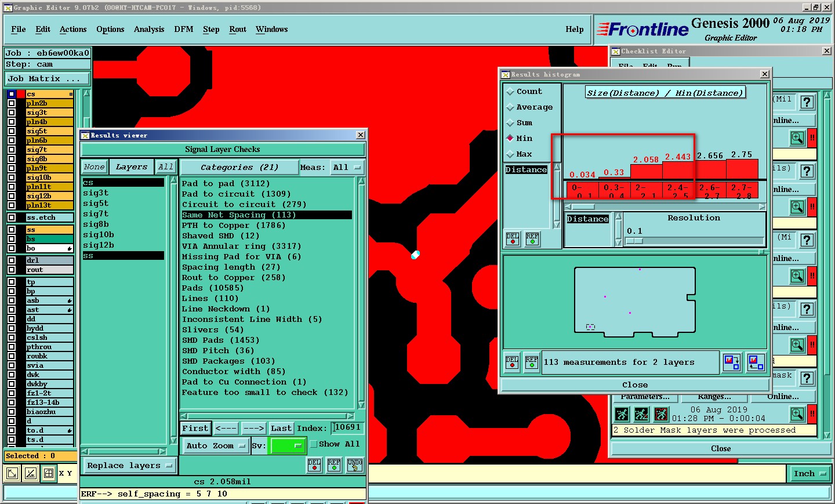Click the 2.058 histogram bar
The image size is (835, 504).
[x=646, y=172]
